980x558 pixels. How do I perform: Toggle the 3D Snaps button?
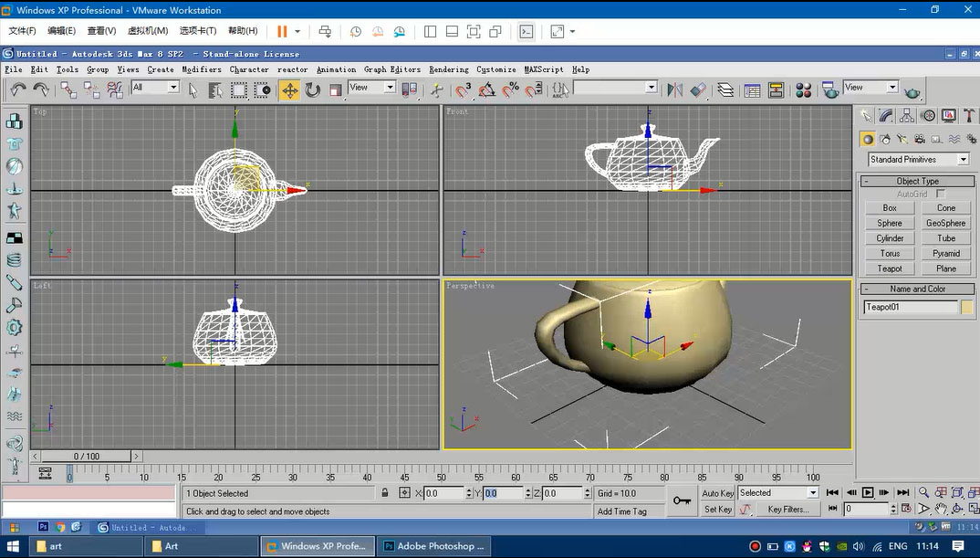[x=464, y=90]
